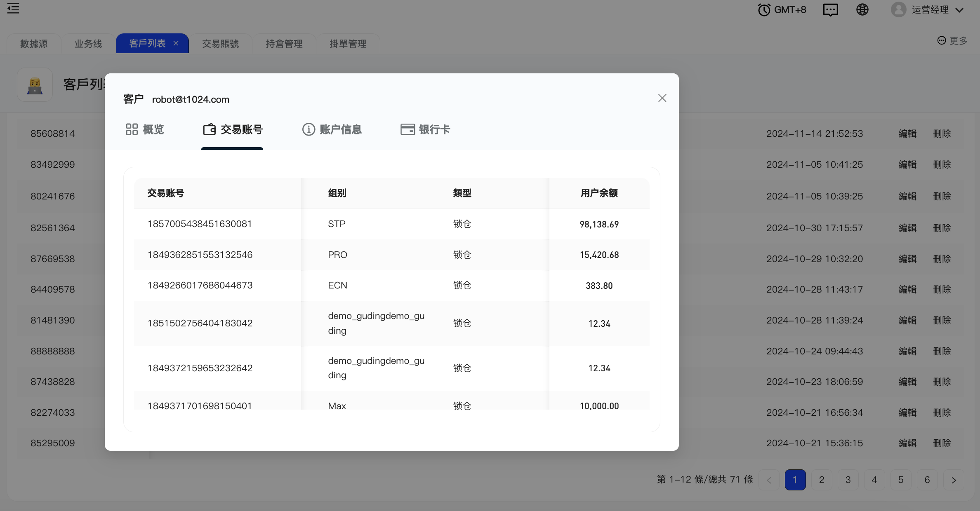Screen dimensions: 980x511
Task: Go to the previous page arrow
Action: coord(769,480)
